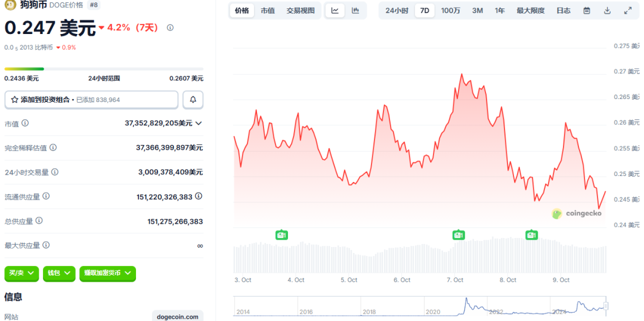Expand the 市值 value chevron
Image resolution: width=644 pixels, height=321 pixels.
click(x=199, y=123)
